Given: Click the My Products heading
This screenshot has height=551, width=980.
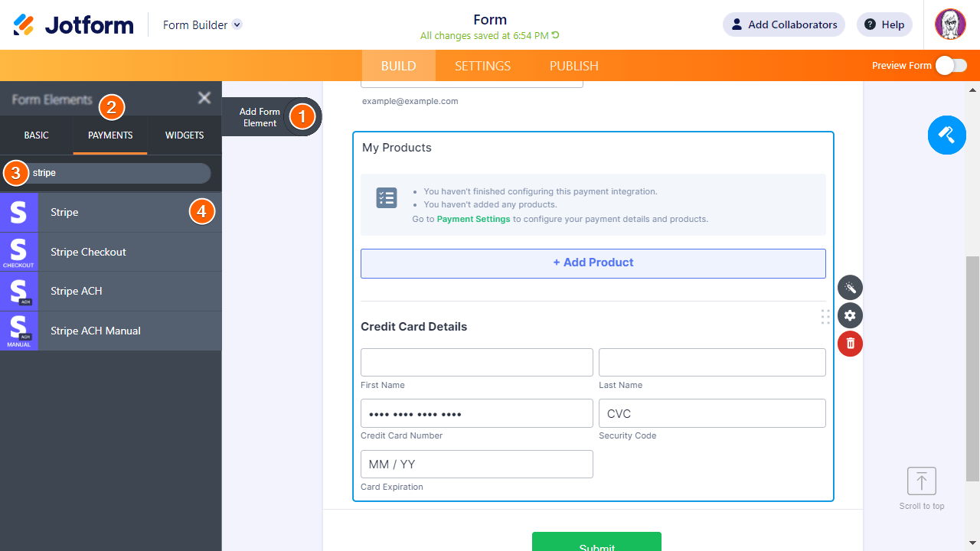Looking at the screenshot, I should [x=397, y=148].
